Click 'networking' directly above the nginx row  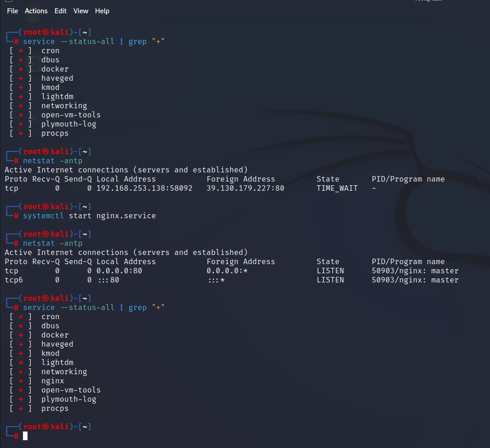point(64,372)
